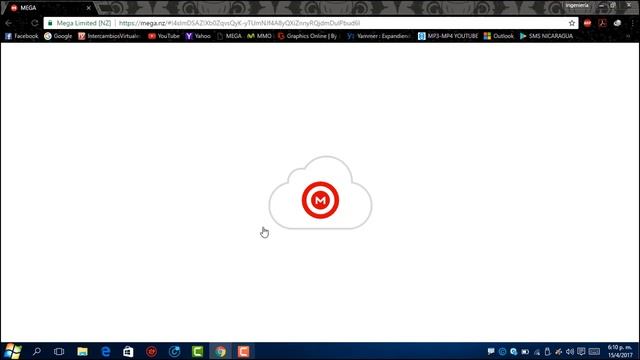Open the Windows Start menu
This screenshot has width=640, height=360.
[x=13, y=351]
